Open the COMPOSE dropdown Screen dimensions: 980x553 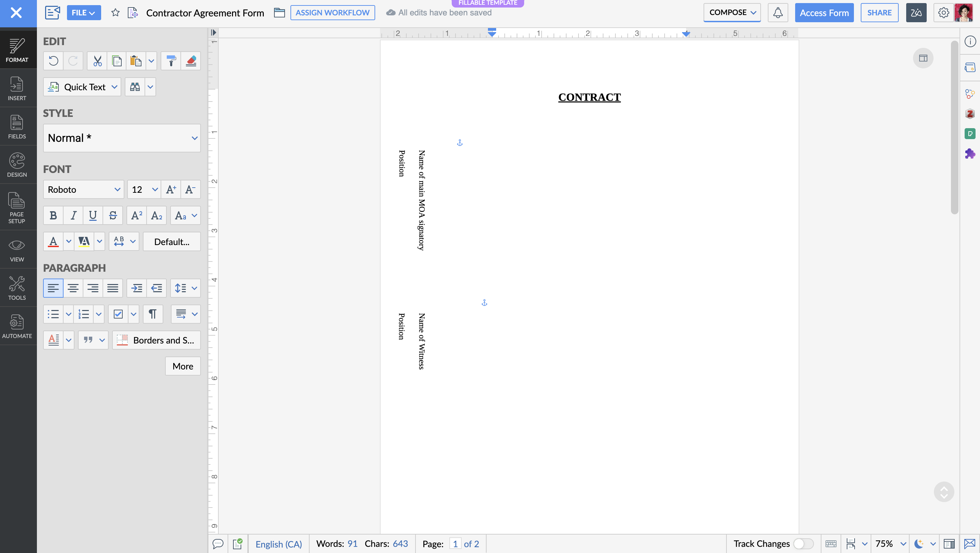coord(732,13)
